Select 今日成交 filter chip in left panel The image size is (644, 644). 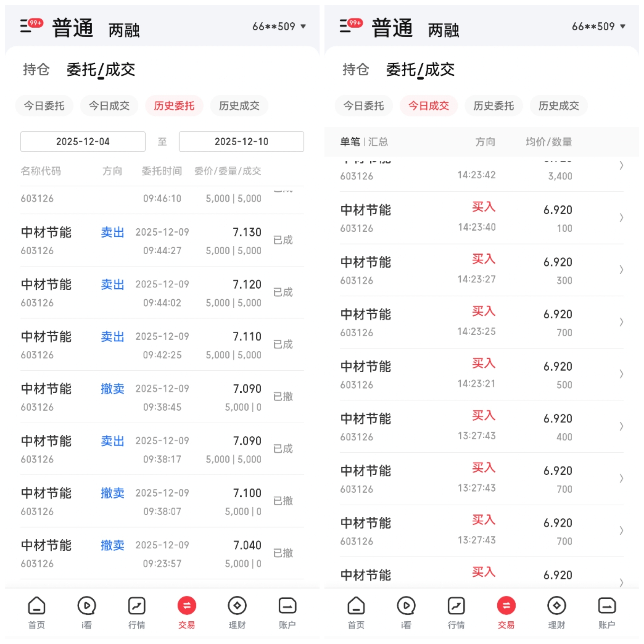pyautogui.click(x=109, y=106)
